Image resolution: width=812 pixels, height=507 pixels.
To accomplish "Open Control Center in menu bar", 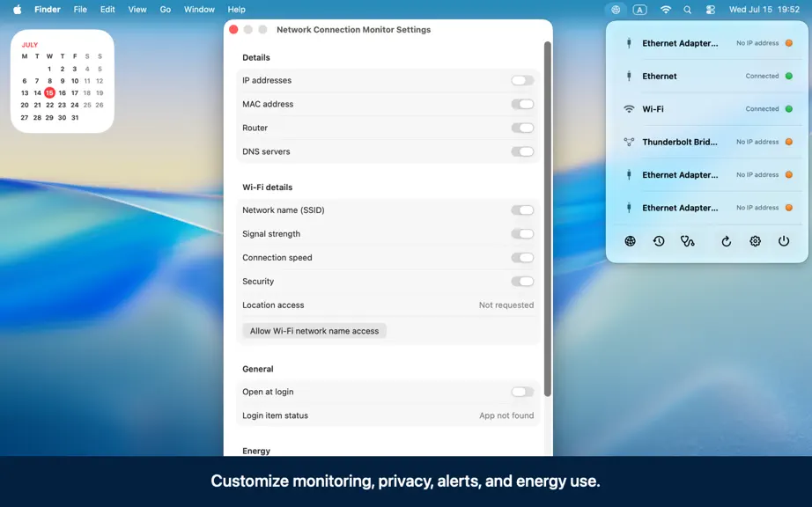I will coord(711,10).
